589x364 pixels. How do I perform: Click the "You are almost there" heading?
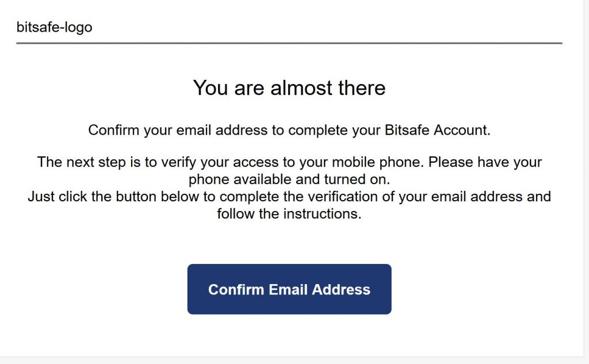tap(289, 88)
